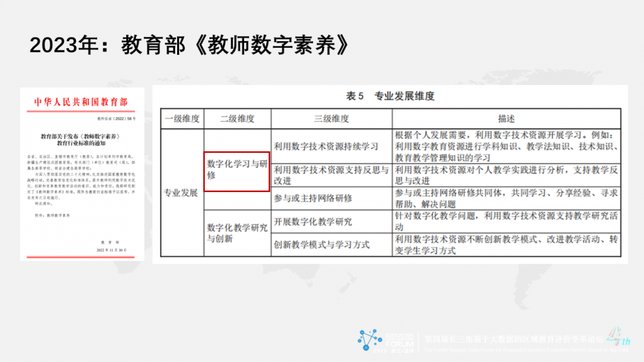Select the 专业发展 first-level cell
644x362 pixels.
click(x=182, y=193)
